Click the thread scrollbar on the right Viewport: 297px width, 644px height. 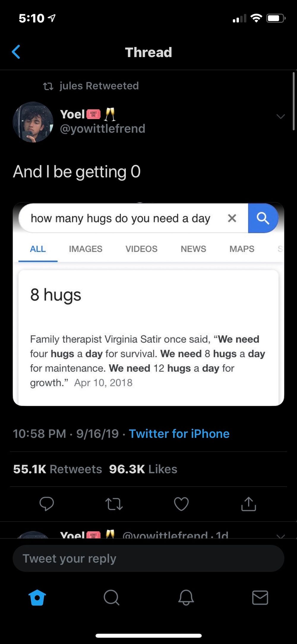click(x=293, y=101)
